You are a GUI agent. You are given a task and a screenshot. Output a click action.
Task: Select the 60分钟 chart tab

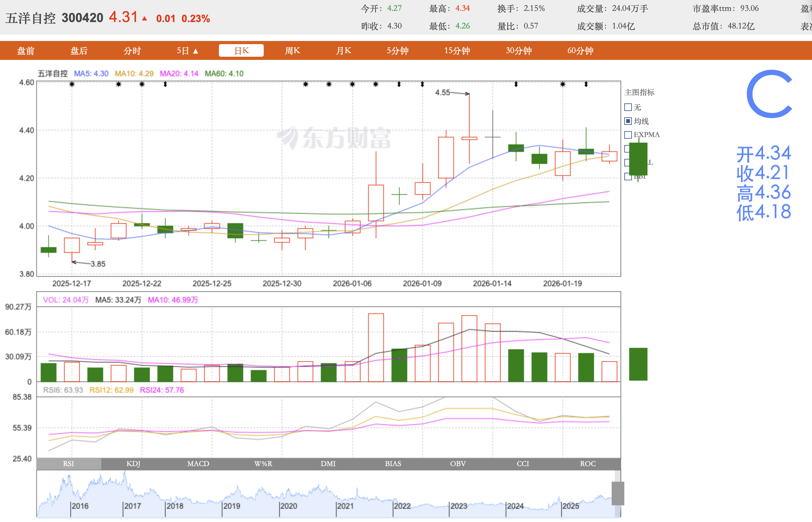point(580,51)
